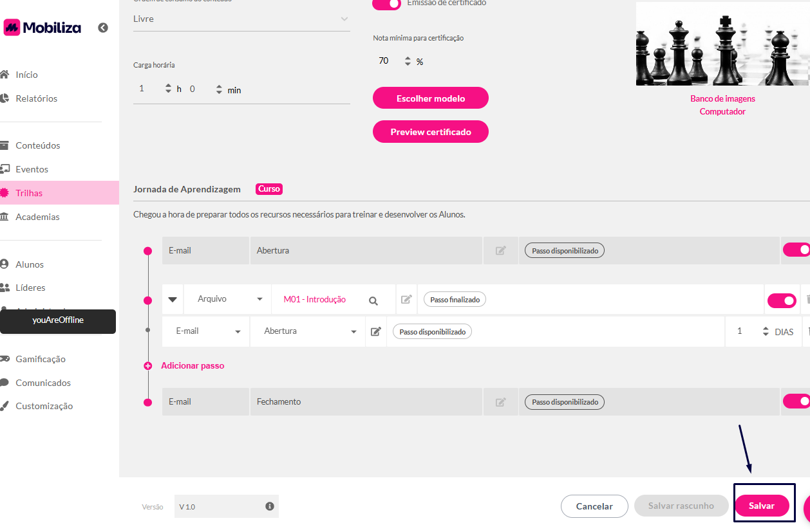Image resolution: width=810 pixels, height=532 pixels.
Task: Open the Eventos section
Action: 32,169
